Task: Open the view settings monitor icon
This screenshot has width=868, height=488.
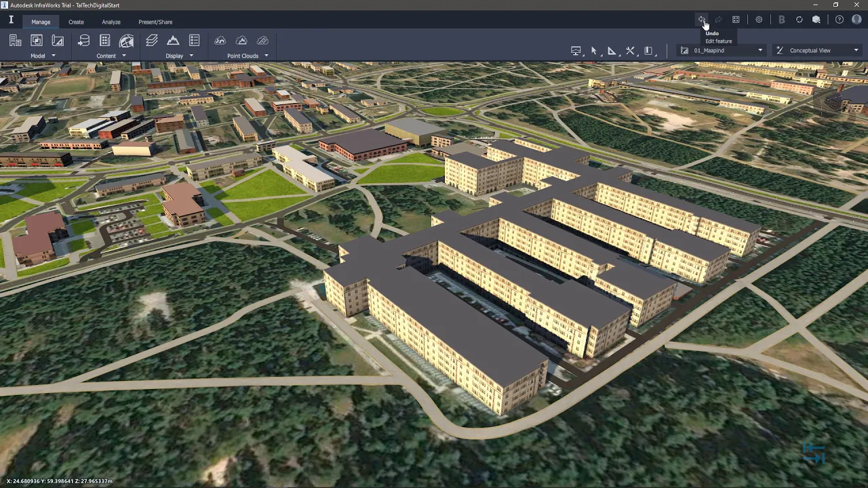Action: [576, 51]
